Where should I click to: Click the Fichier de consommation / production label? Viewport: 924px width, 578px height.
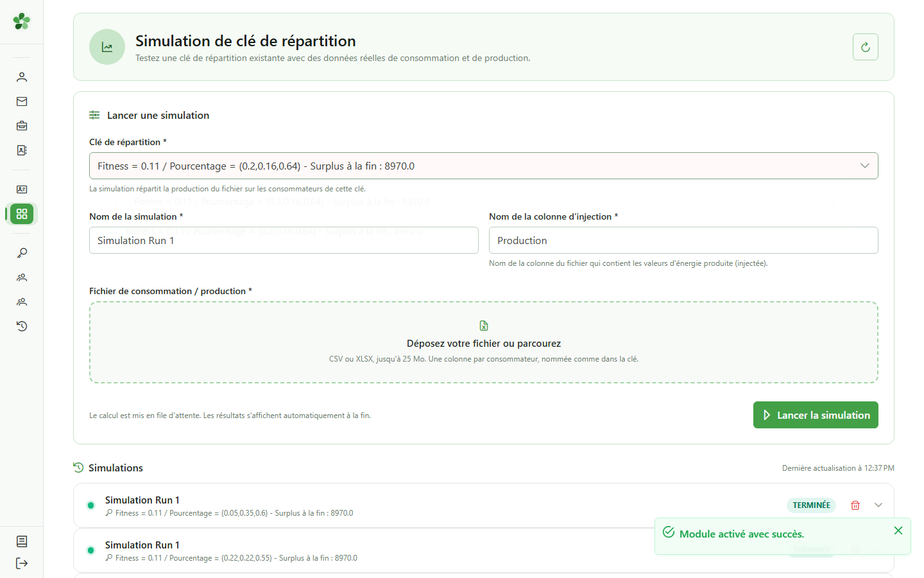click(170, 291)
